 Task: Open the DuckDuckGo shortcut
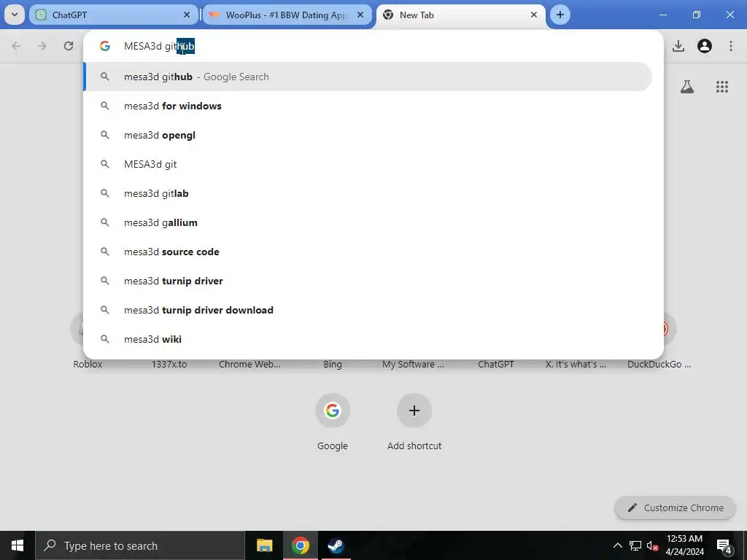tap(659, 365)
